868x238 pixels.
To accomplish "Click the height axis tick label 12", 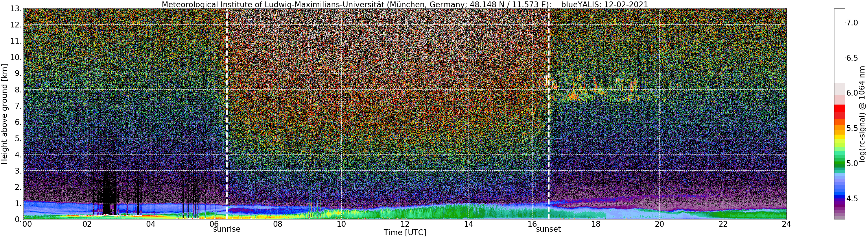I will (16, 25).
